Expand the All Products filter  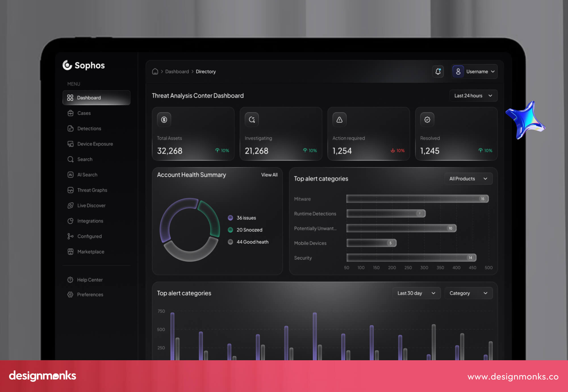468,178
